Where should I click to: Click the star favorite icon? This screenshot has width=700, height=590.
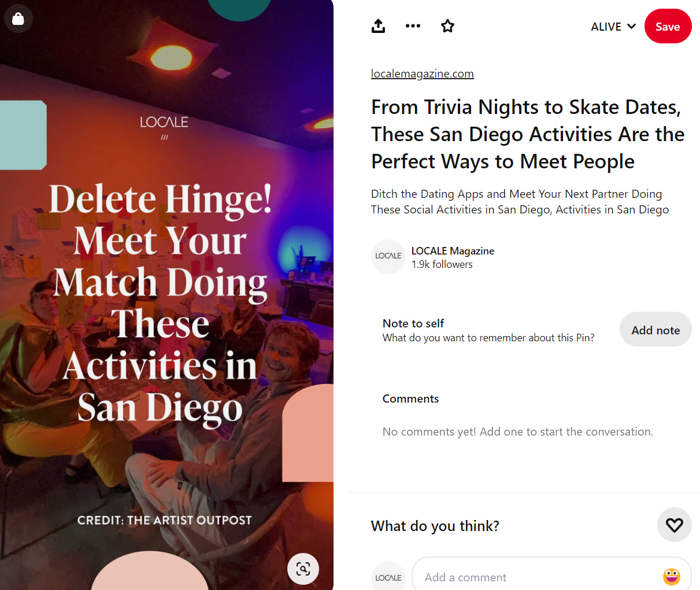click(447, 26)
